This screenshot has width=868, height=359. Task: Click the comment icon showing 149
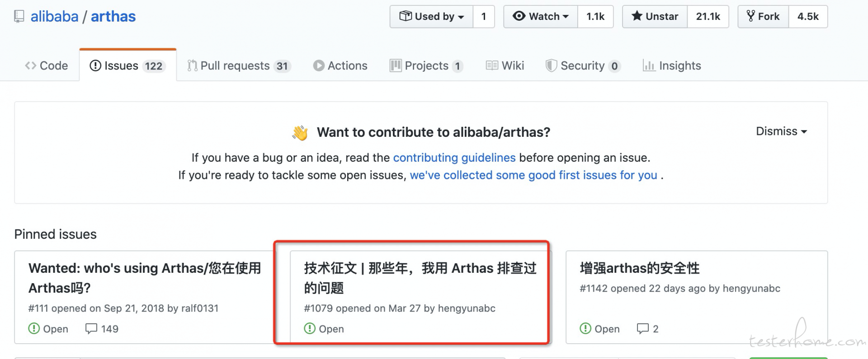tap(91, 329)
